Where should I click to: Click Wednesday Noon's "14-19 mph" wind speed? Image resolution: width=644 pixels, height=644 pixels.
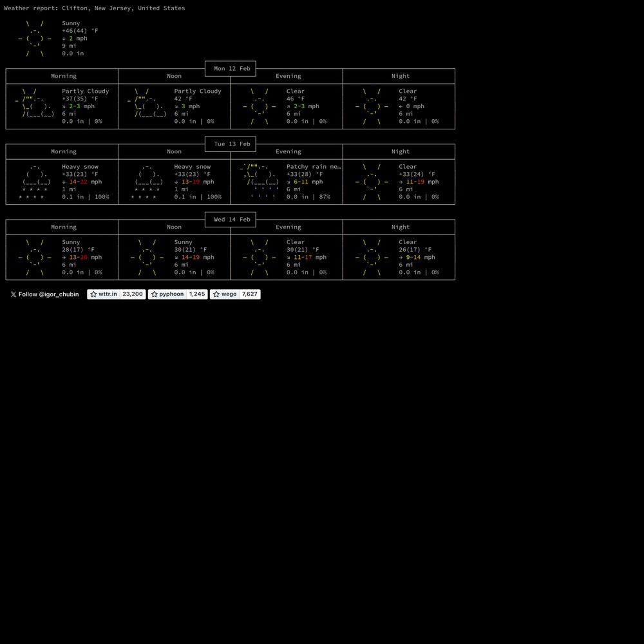198,258
